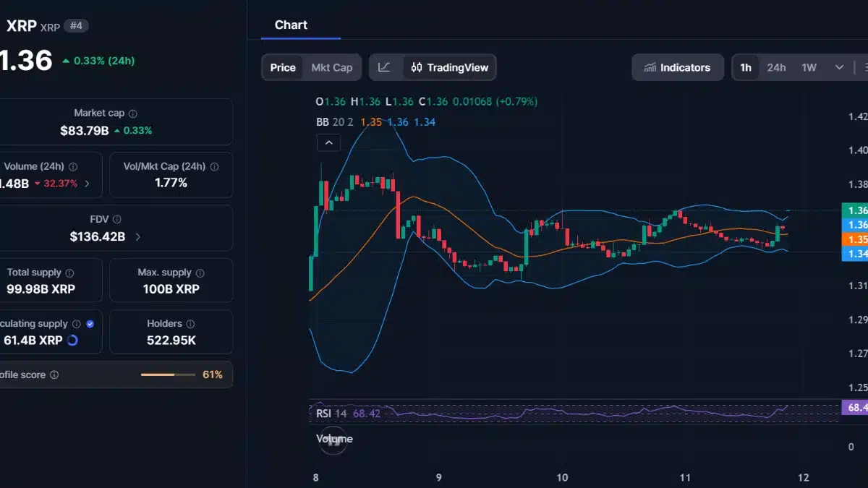Select the line chart icon
Image resolution: width=868 pixels, height=488 pixels.
385,67
